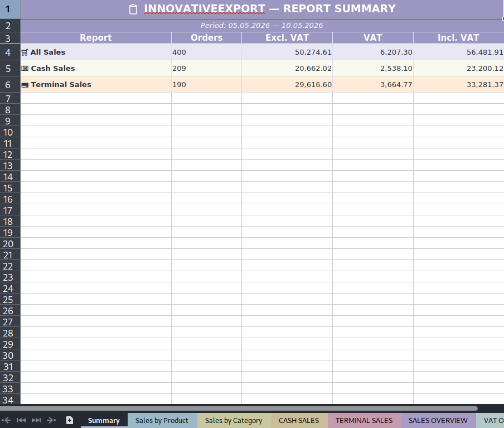The height and width of the screenshot is (428, 504).
Task: Select the cell with 20,662.02
Action: [x=287, y=68]
